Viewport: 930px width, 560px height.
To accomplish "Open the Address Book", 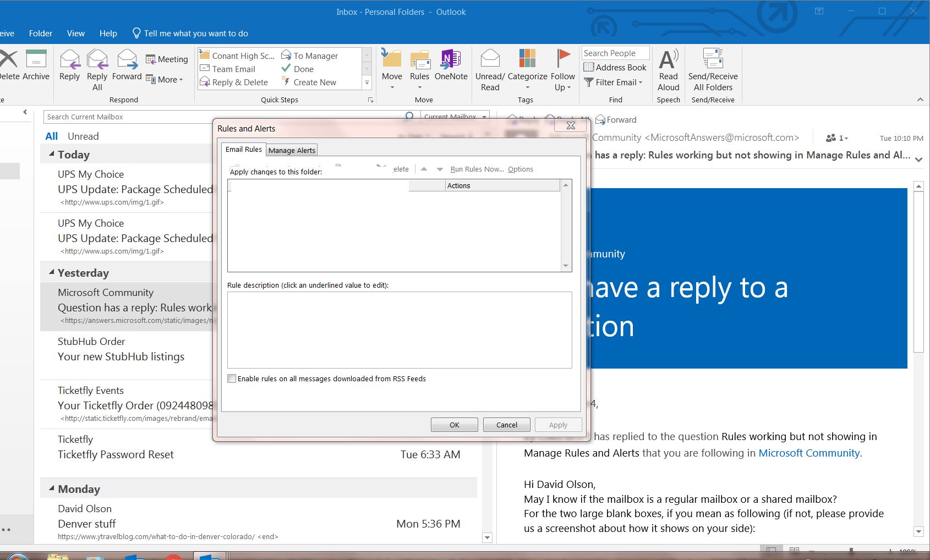I will point(615,67).
